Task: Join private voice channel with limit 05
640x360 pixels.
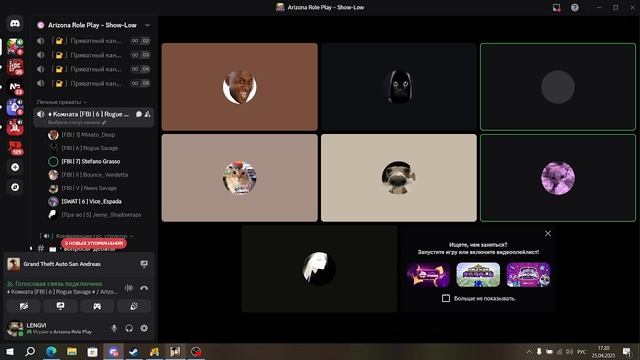Action: pyautogui.click(x=93, y=83)
